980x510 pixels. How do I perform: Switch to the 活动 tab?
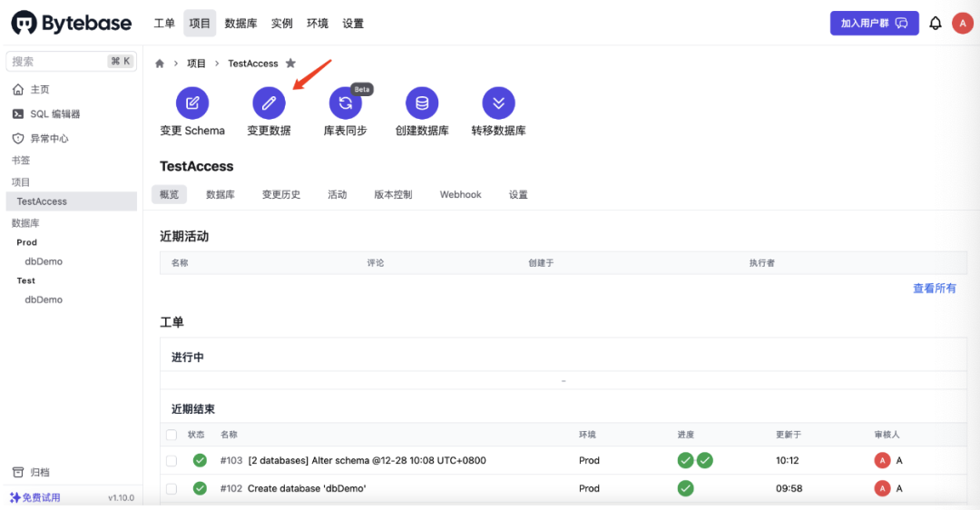pyautogui.click(x=338, y=194)
